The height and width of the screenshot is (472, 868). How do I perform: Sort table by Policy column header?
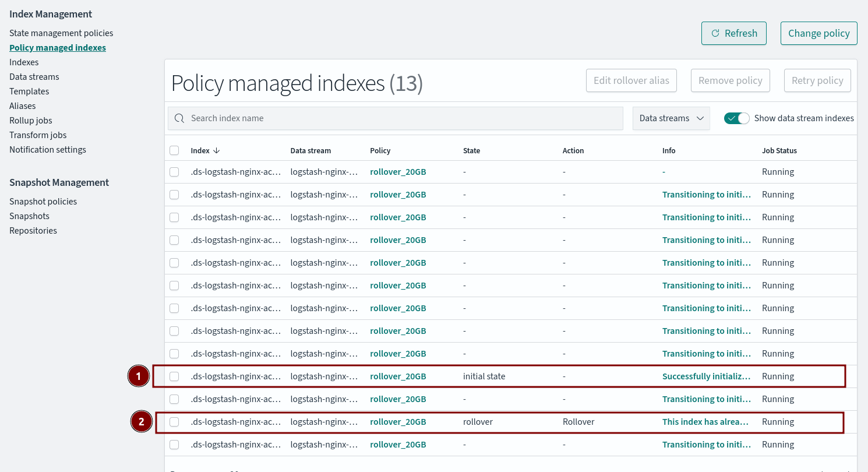pos(380,150)
